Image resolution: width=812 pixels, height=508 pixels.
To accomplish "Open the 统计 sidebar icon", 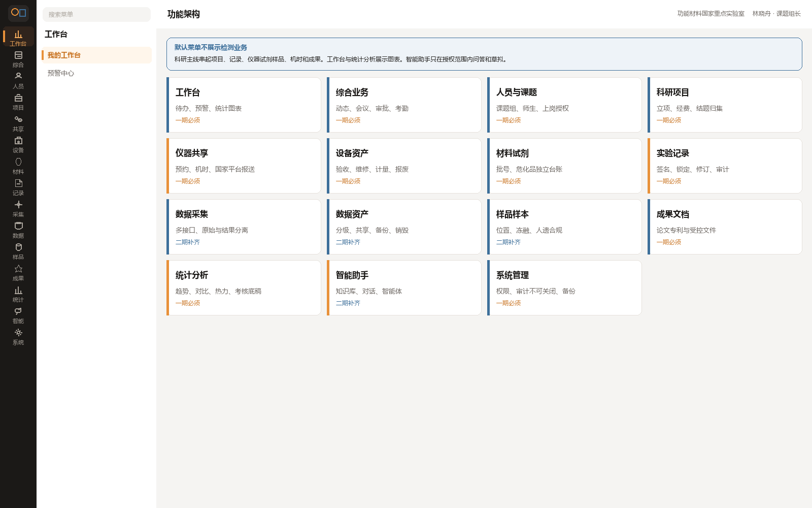I will [x=18, y=294].
